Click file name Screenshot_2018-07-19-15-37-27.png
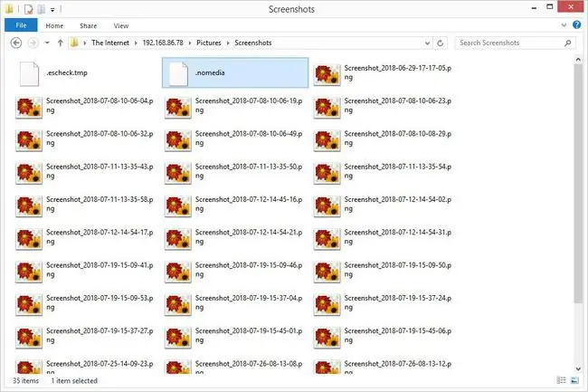 (x=100, y=335)
